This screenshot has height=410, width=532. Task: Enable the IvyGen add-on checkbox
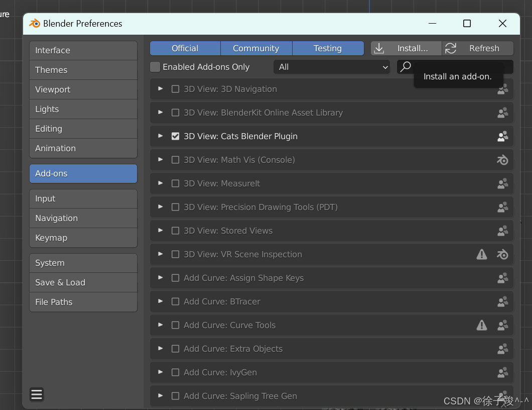176,372
